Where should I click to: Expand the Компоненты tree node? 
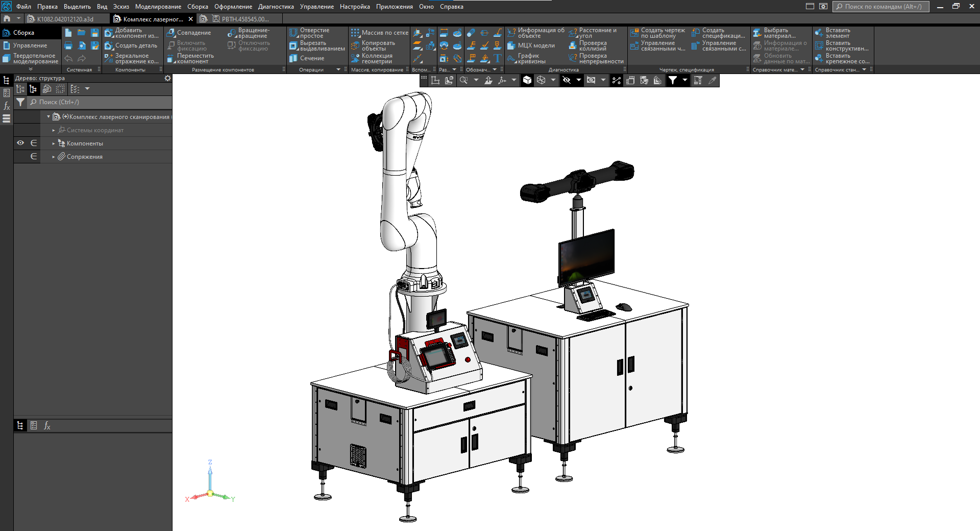coord(54,143)
